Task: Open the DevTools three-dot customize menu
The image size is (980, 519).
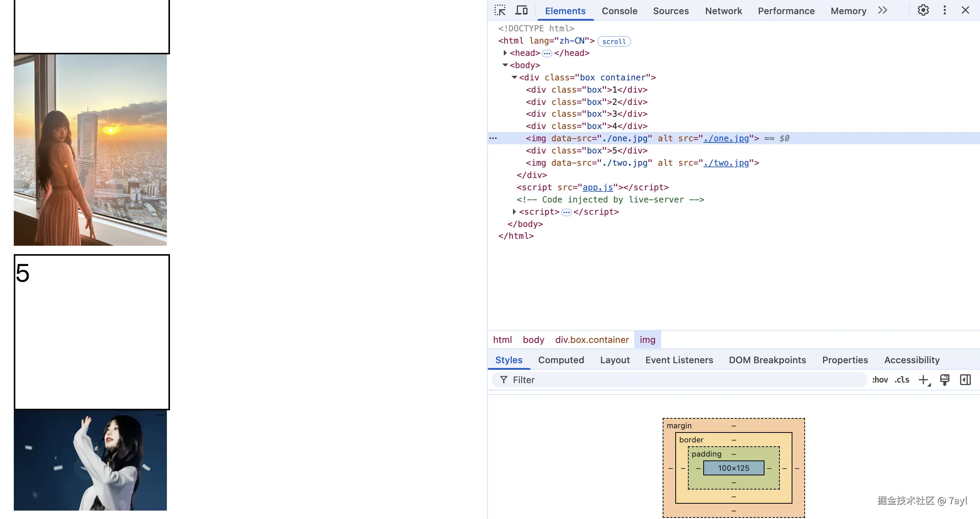Action: click(944, 10)
